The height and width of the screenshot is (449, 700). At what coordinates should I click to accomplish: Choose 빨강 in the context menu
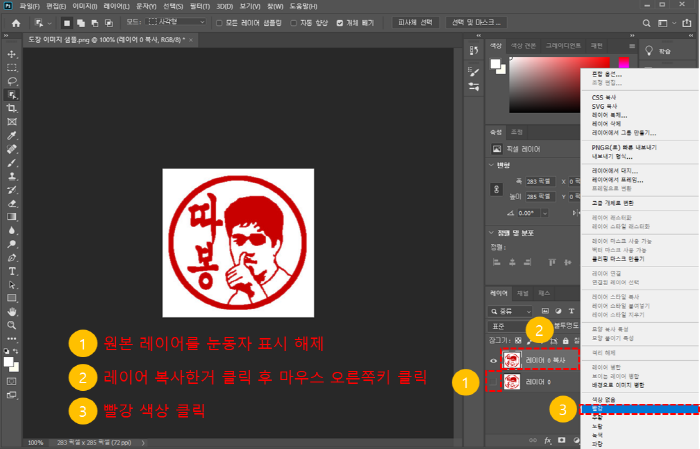click(639, 409)
